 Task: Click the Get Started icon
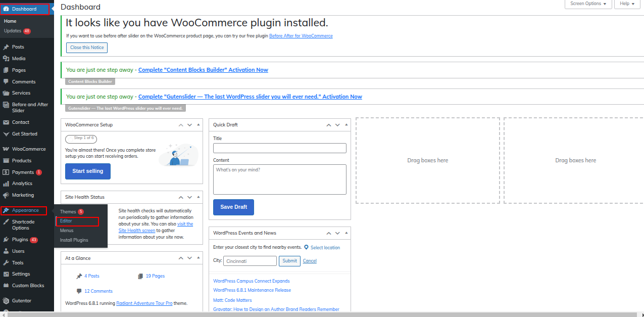coord(6,134)
